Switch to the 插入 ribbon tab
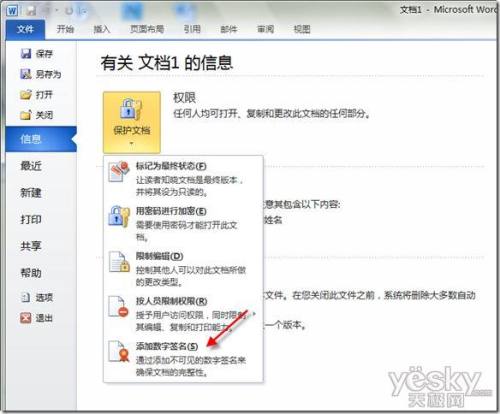 pyautogui.click(x=102, y=29)
